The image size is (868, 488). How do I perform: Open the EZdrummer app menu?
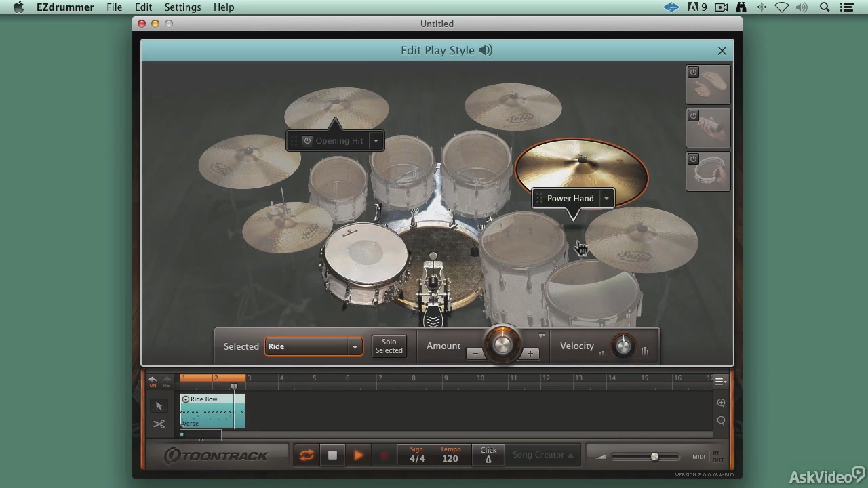(x=65, y=7)
